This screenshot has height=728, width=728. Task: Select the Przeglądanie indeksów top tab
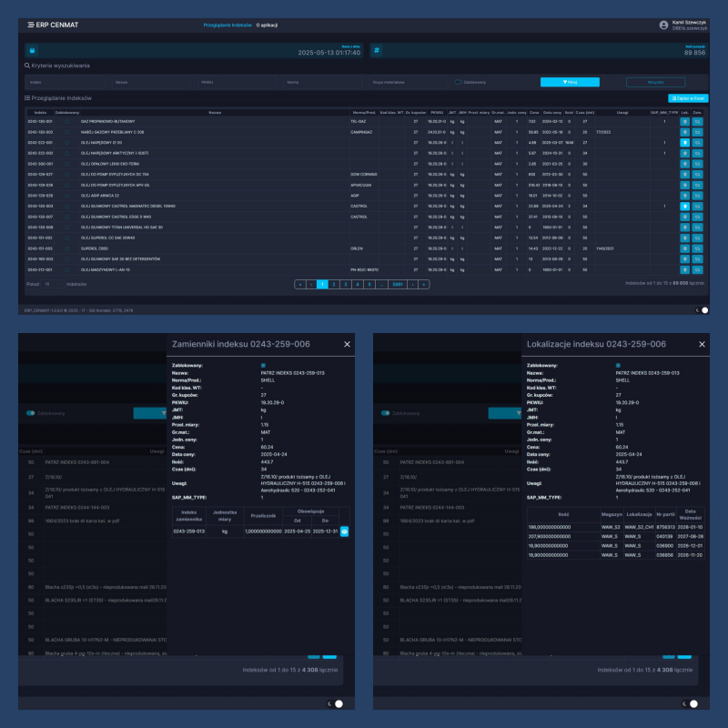[x=227, y=25]
